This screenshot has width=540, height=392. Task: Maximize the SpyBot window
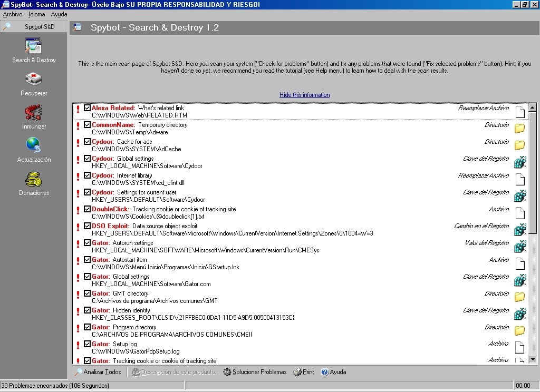coord(525,4)
